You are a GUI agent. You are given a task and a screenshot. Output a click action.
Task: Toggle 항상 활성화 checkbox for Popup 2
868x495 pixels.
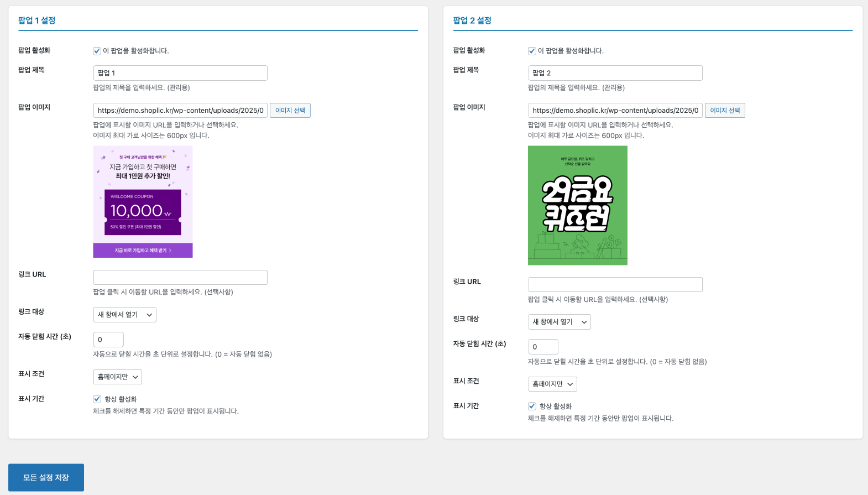click(532, 406)
